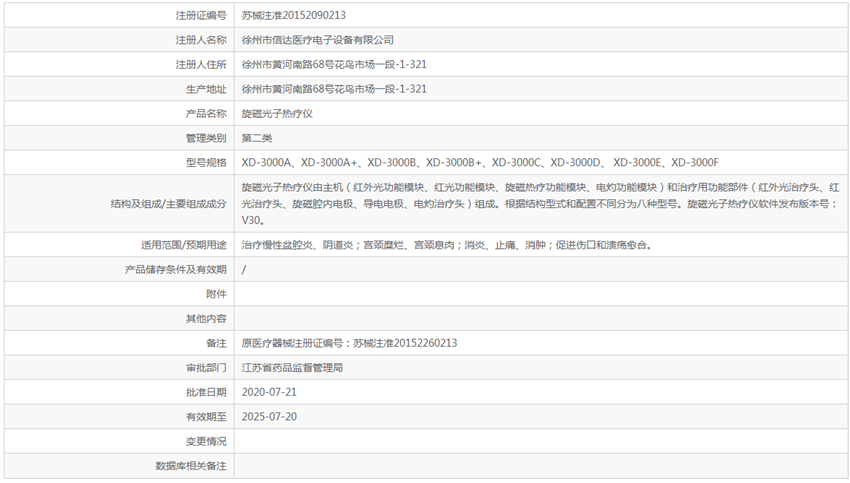This screenshot has width=850, height=483.
Task: Click the 批准日期 label
Action: pos(206,392)
